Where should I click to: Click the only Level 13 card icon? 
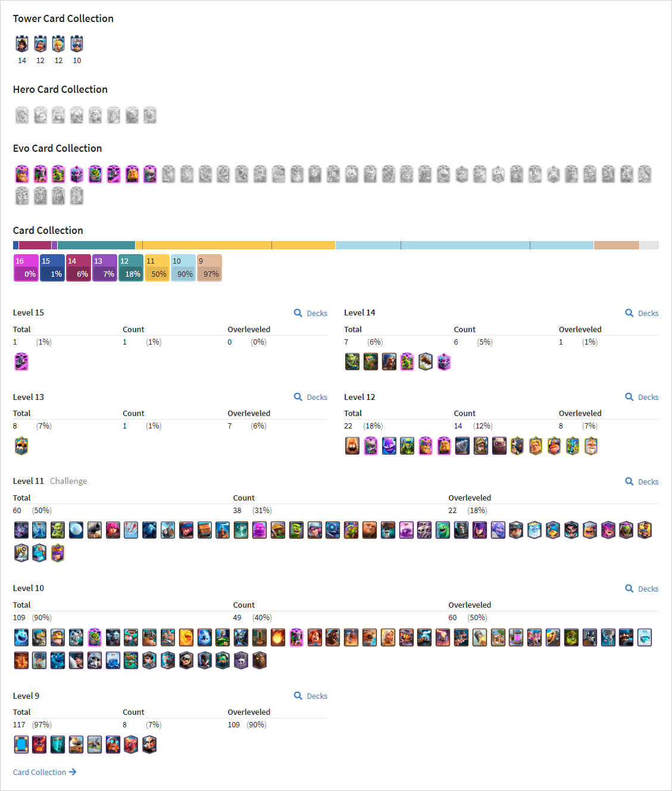21,446
